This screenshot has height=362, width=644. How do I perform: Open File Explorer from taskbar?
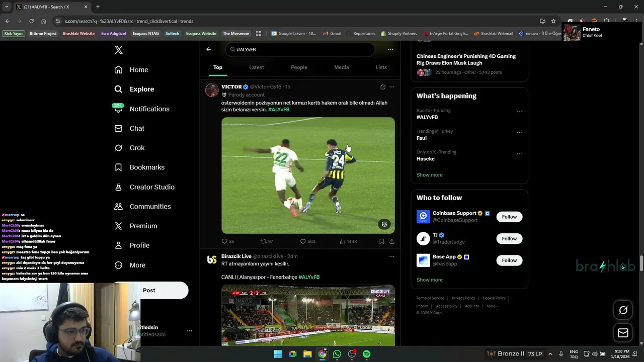pos(307,354)
